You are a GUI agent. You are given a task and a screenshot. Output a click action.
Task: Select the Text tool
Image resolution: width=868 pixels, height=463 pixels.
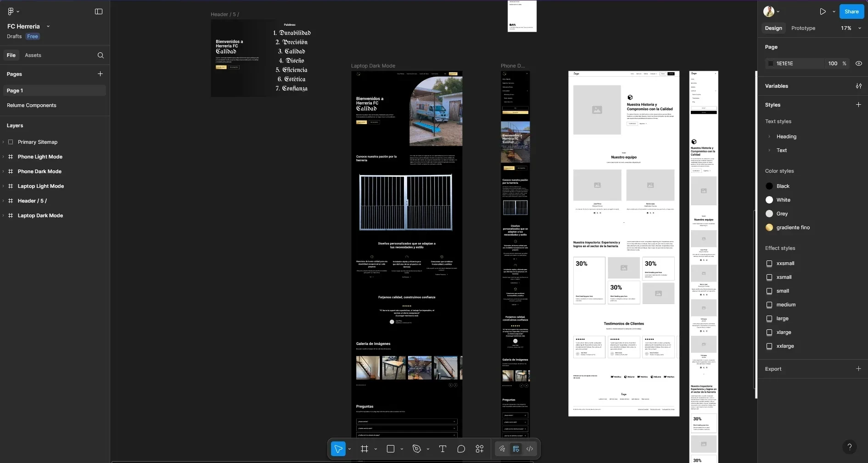(x=442, y=449)
